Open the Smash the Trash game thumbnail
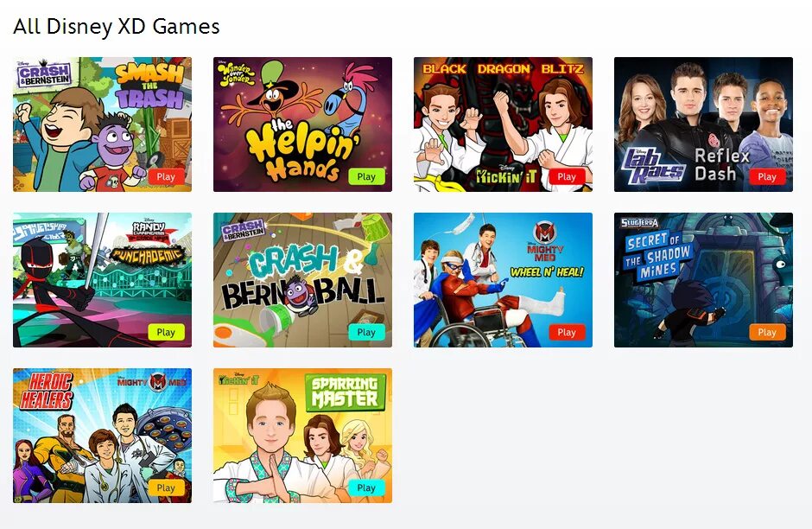Screen dimensions: 812x529 pyautogui.click(x=102, y=124)
